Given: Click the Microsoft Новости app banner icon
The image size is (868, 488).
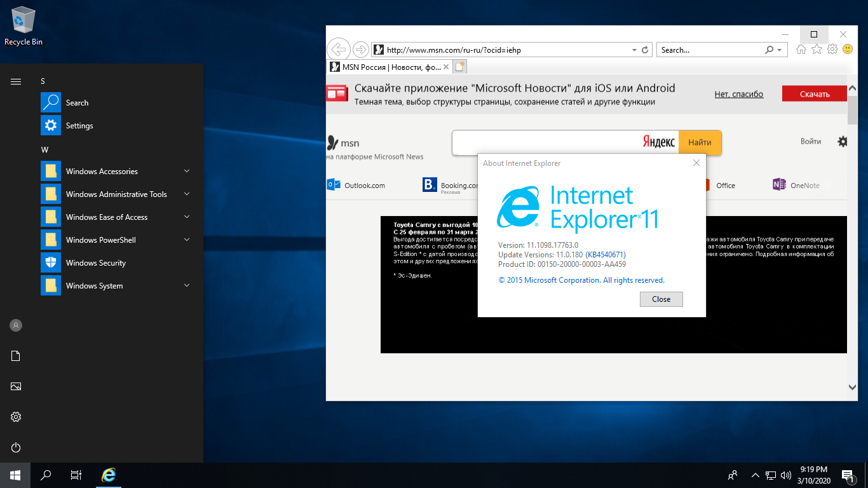Looking at the screenshot, I should (337, 94).
